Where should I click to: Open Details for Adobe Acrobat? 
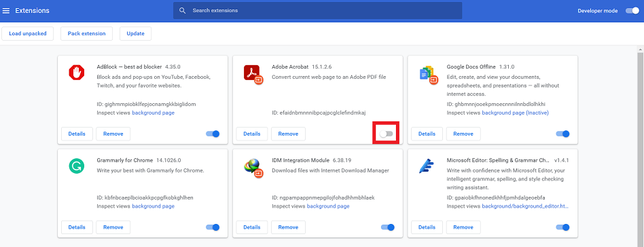tap(252, 134)
